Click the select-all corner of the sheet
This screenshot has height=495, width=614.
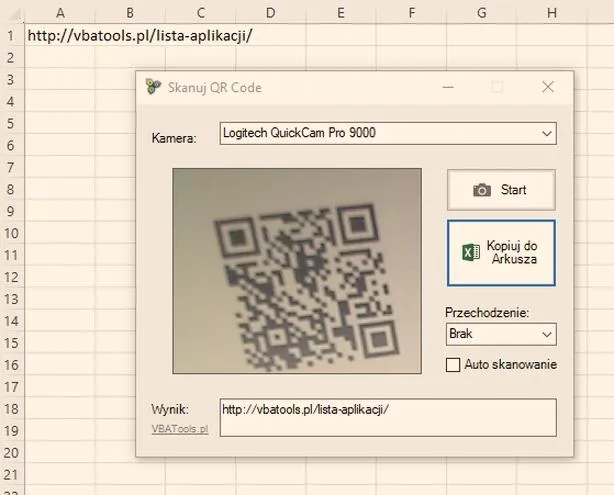point(13,14)
